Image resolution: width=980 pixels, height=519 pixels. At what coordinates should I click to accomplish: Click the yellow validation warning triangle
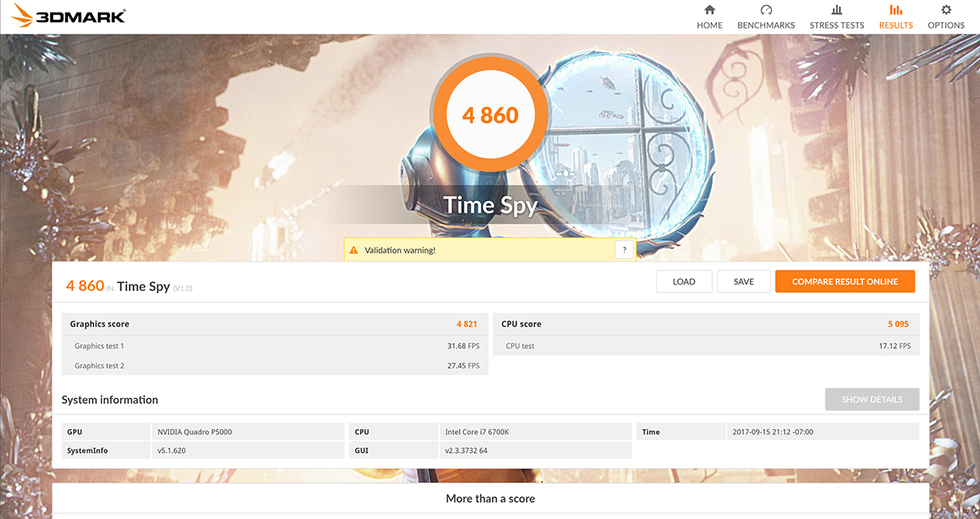353,250
